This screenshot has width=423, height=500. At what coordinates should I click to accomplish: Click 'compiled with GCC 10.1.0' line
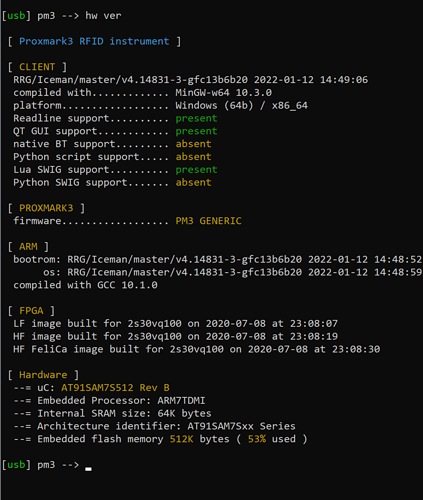tap(85, 285)
